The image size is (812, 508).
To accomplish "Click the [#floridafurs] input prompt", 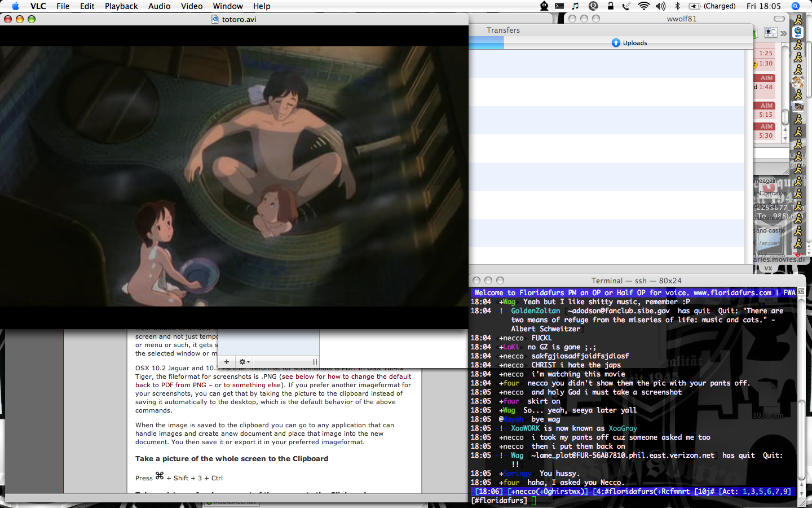I will 499,501.
